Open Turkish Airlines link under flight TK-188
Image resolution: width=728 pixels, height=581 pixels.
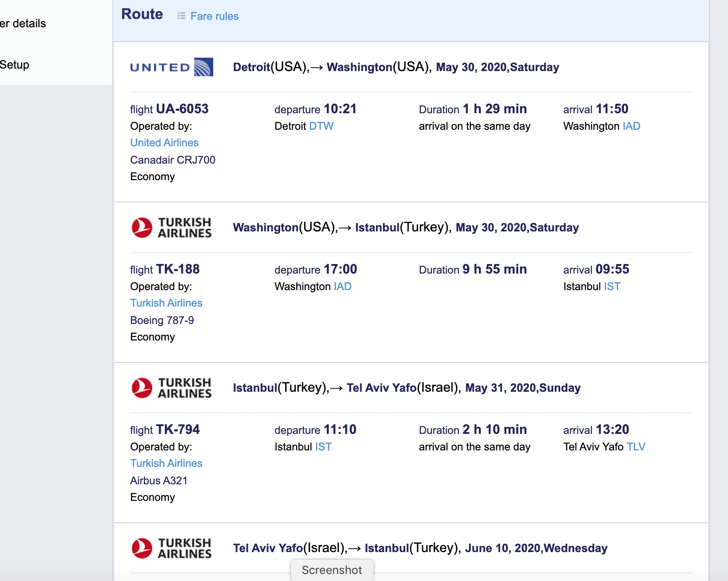pos(166,303)
